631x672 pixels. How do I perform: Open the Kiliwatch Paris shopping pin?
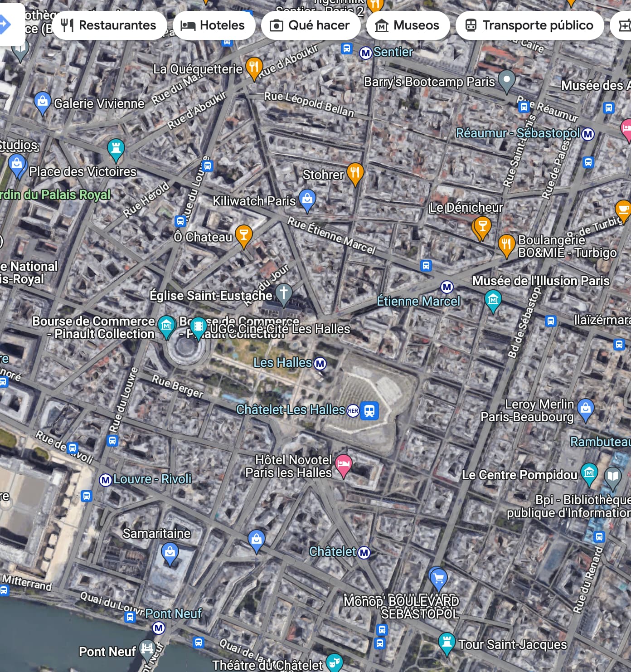click(307, 199)
